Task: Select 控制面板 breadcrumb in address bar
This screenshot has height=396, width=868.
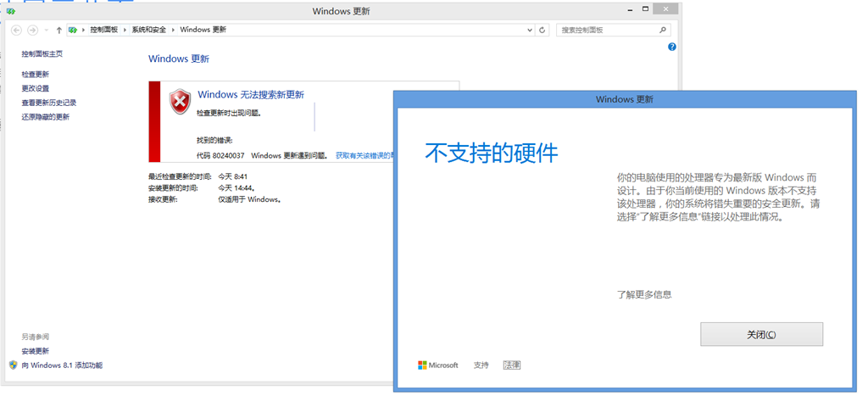Action: (104, 30)
